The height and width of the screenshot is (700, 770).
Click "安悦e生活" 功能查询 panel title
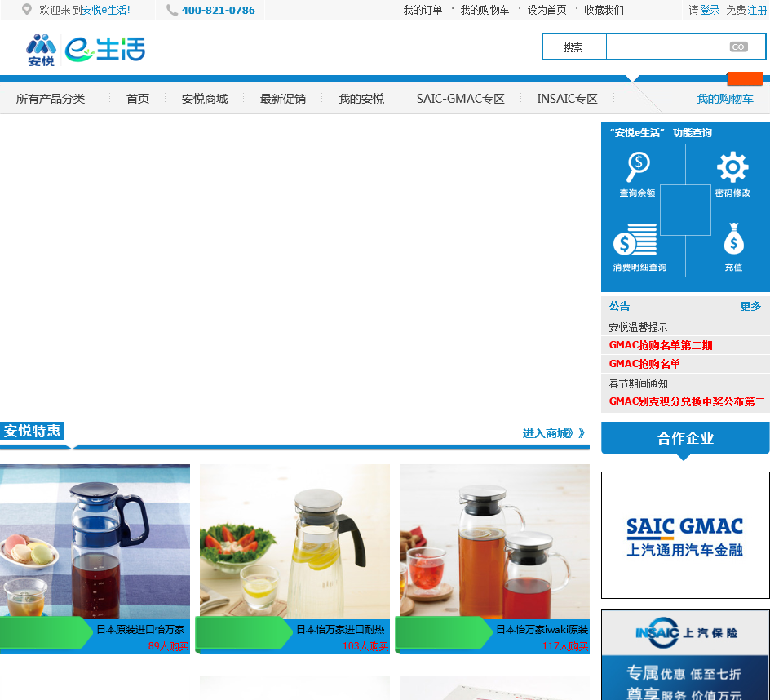pos(661,133)
